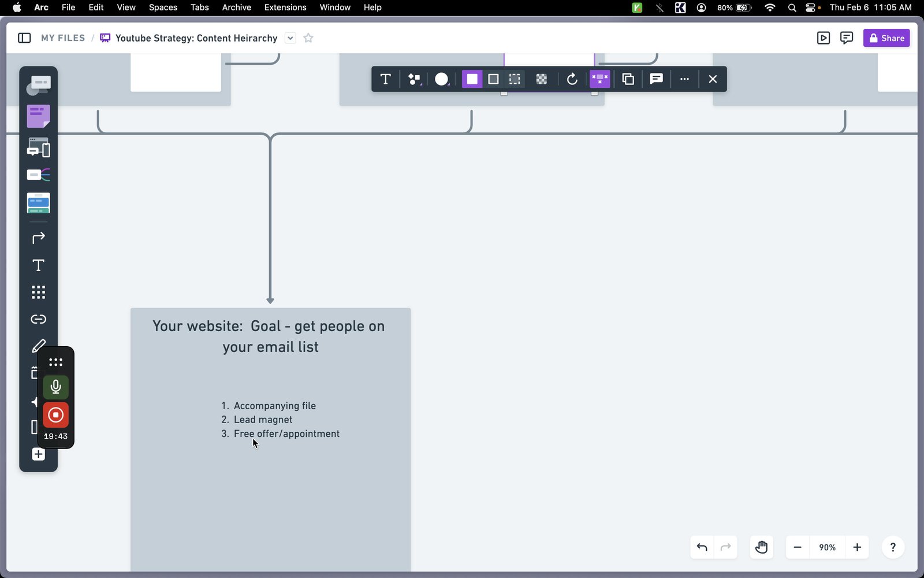The image size is (924, 578).
Task: Select the outline shape style
Action: 493,79
